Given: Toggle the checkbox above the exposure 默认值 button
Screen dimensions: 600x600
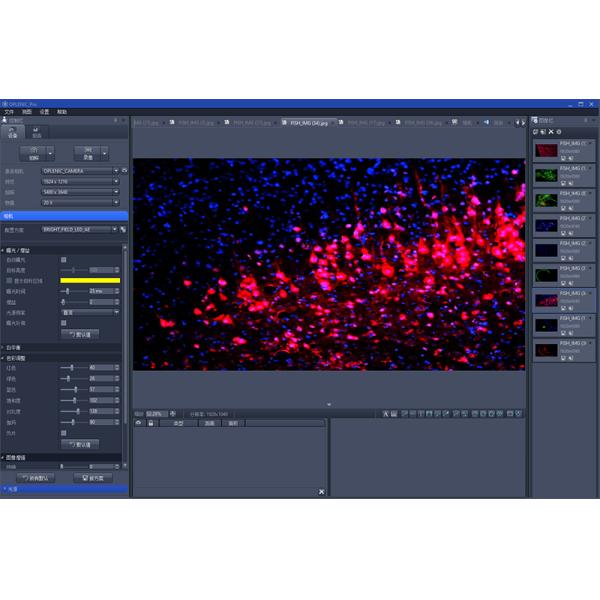Looking at the screenshot, I should 64,323.
